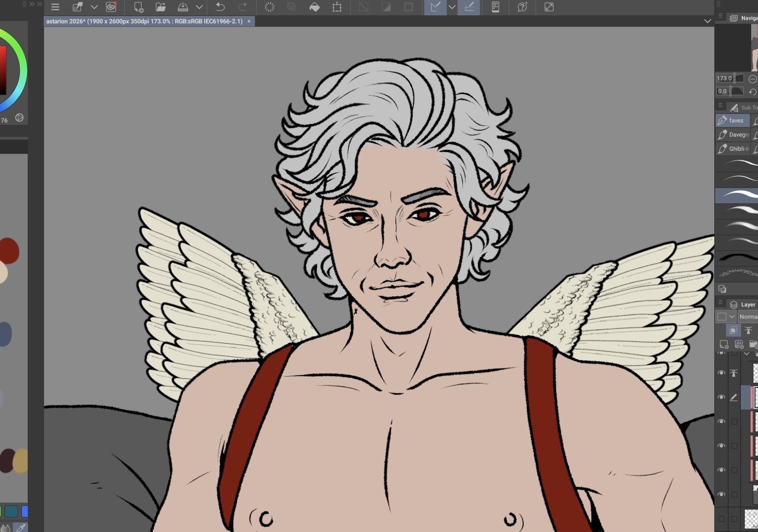This screenshot has width=758, height=532.
Task: Toggle Clip to Layer Below button
Action: (733, 330)
